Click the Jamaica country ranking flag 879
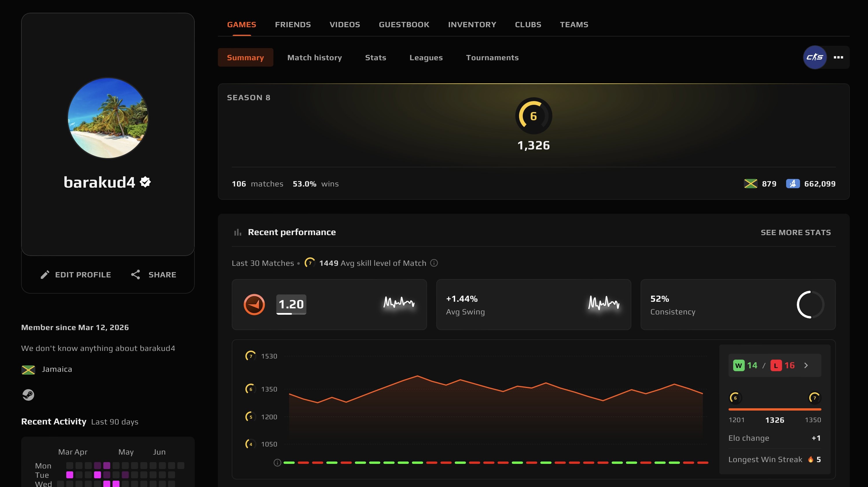This screenshot has height=487, width=868. (x=751, y=184)
